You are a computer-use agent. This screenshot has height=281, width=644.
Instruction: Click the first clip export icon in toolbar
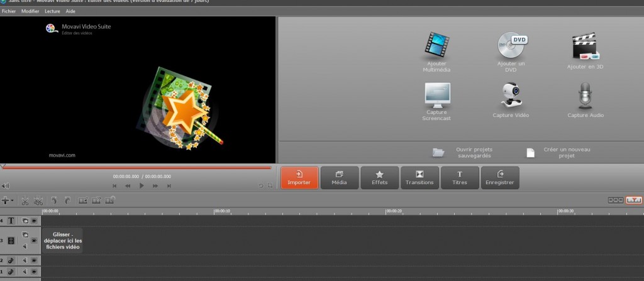pyautogui.click(x=84, y=201)
